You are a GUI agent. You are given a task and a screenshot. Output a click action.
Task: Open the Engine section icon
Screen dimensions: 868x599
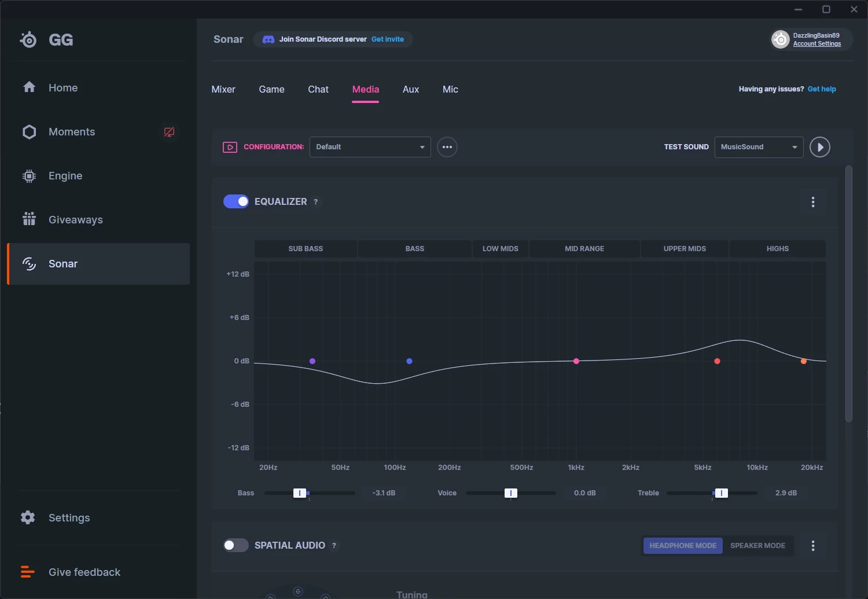29,176
